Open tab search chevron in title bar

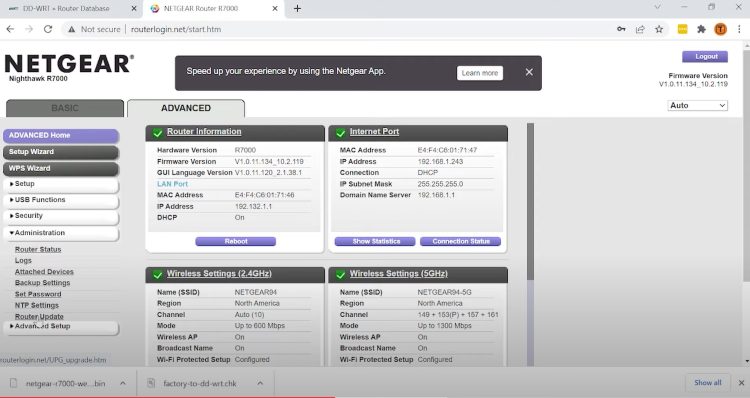(657, 7)
